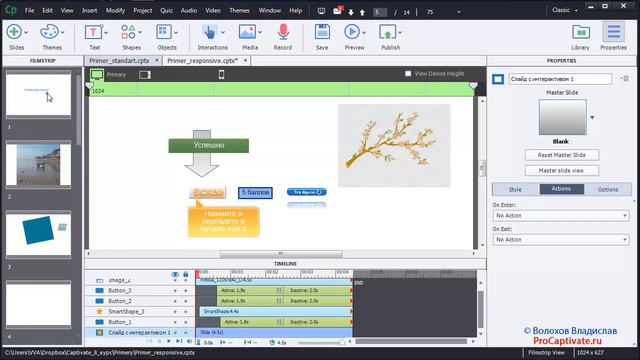Click Reset Master Slide button
Viewport: 640px width, 360px height.
pyautogui.click(x=562, y=155)
